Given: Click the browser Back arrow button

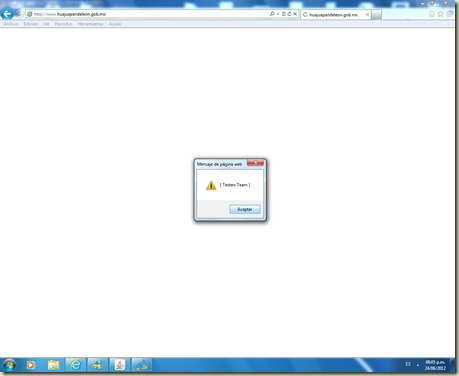Looking at the screenshot, I should coord(7,14).
